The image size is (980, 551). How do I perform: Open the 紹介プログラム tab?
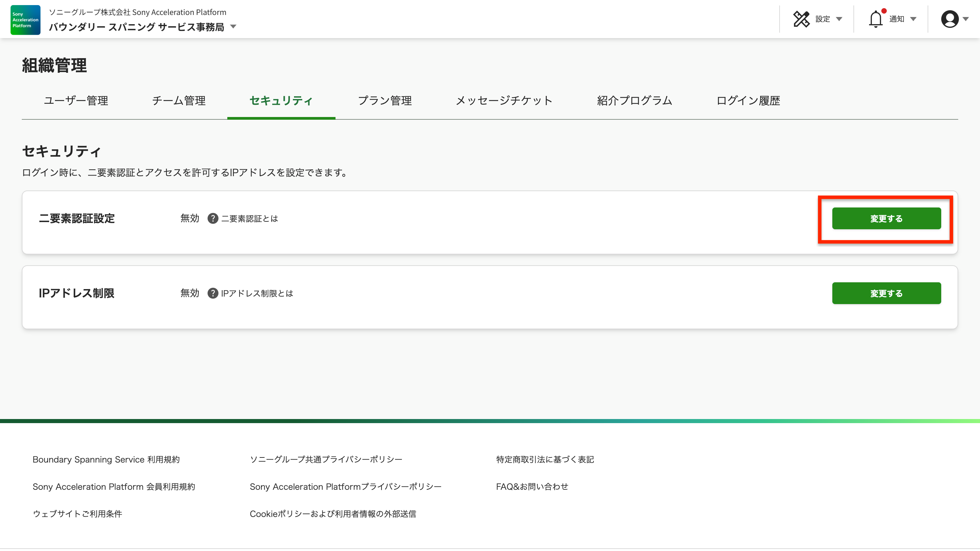click(634, 100)
